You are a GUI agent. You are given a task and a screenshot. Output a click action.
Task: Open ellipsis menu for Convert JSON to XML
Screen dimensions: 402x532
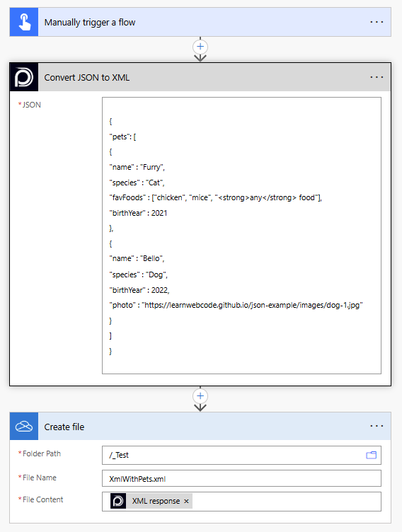coord(377,77)
